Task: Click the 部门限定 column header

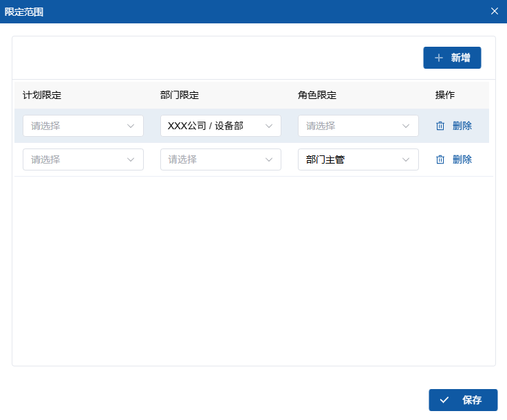Action: (x=180, y=95)
